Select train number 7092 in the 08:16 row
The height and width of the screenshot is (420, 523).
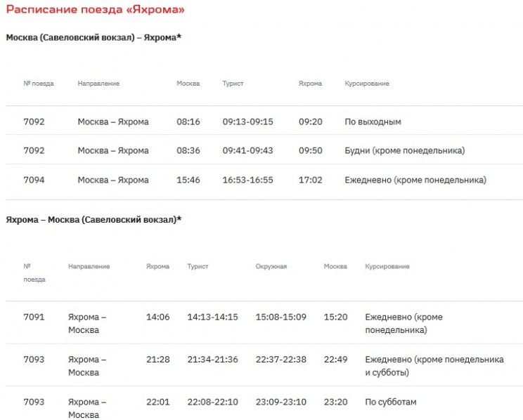pos(34,122)
